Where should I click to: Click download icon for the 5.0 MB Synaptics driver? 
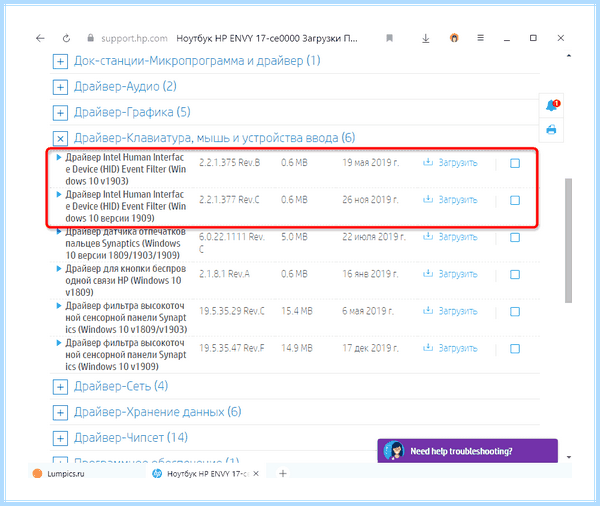point(428,237)
